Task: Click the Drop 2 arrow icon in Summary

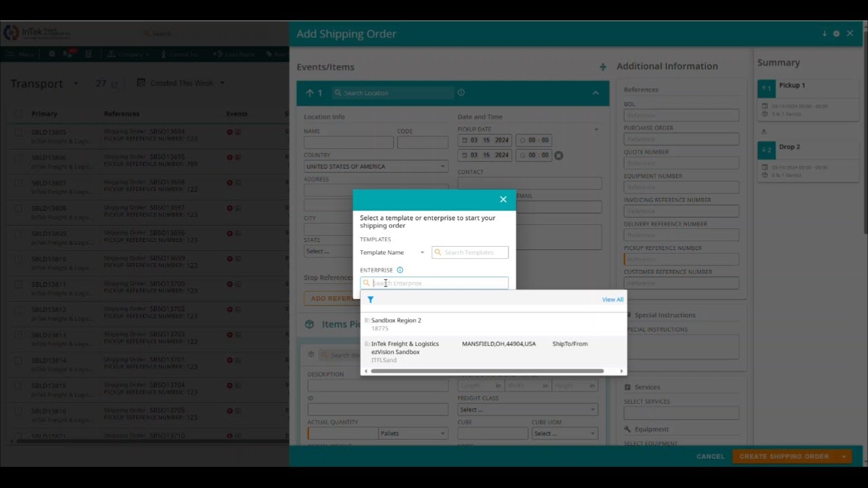Action: pos(766,150)
